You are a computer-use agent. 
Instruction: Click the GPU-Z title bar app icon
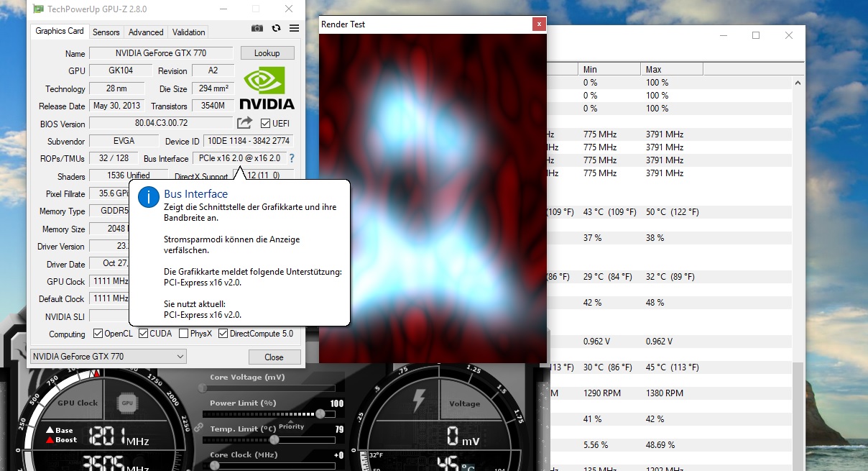click(38, 9)
